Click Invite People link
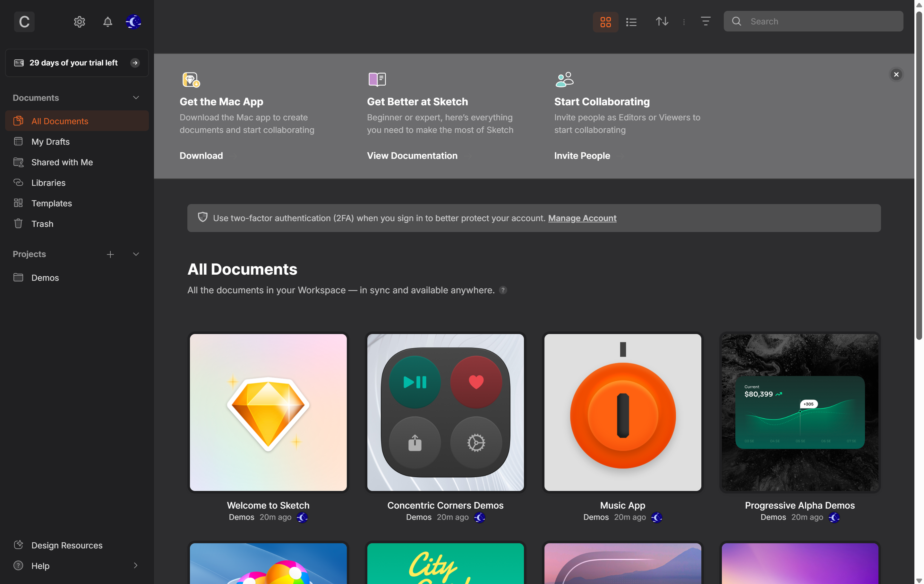Screen dimensions: 924x584 (582, 155)
